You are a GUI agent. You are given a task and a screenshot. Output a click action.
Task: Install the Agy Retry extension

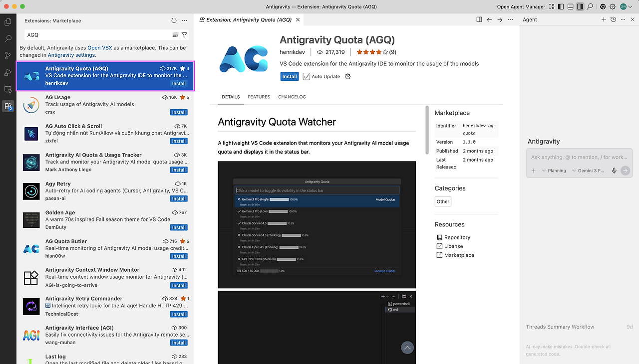coord(179,198)
